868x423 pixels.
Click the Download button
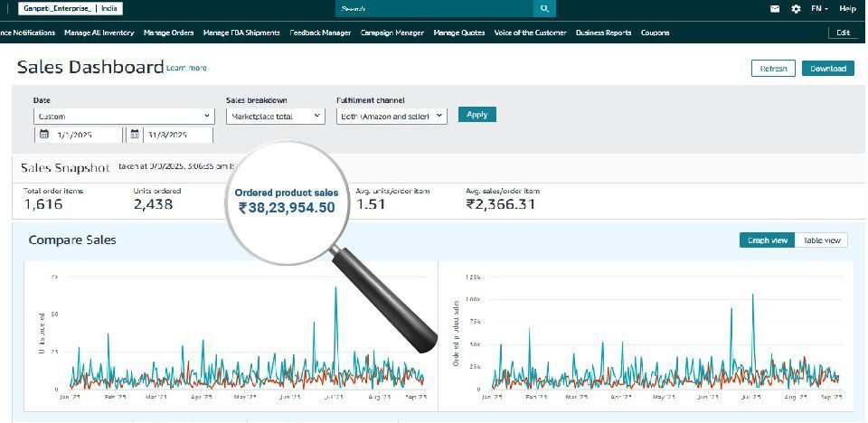[x=827, y=69]
